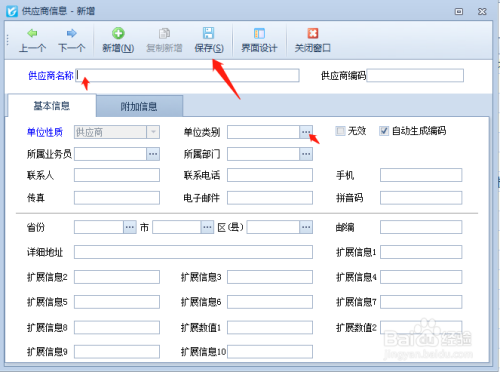Click the app logo in title bar
Image resolution: width=500 pixels, height=372 pixels.
[12, 11]
